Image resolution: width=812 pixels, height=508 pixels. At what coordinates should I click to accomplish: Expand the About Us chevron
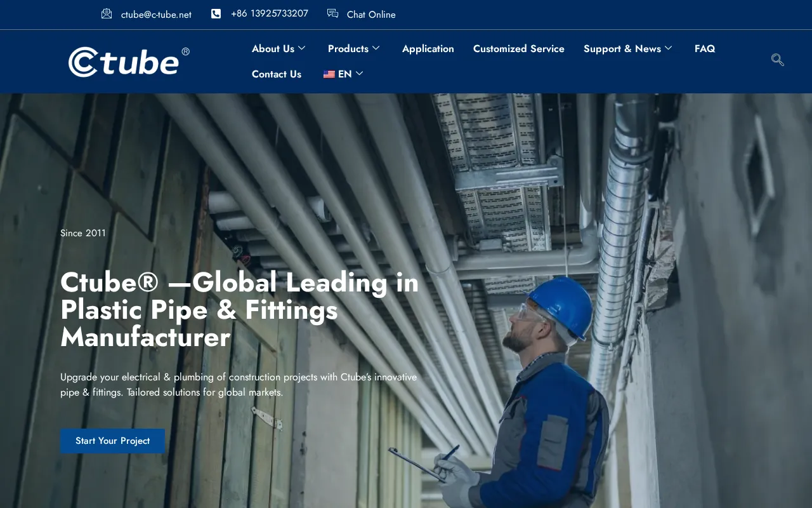pos(302,48)
